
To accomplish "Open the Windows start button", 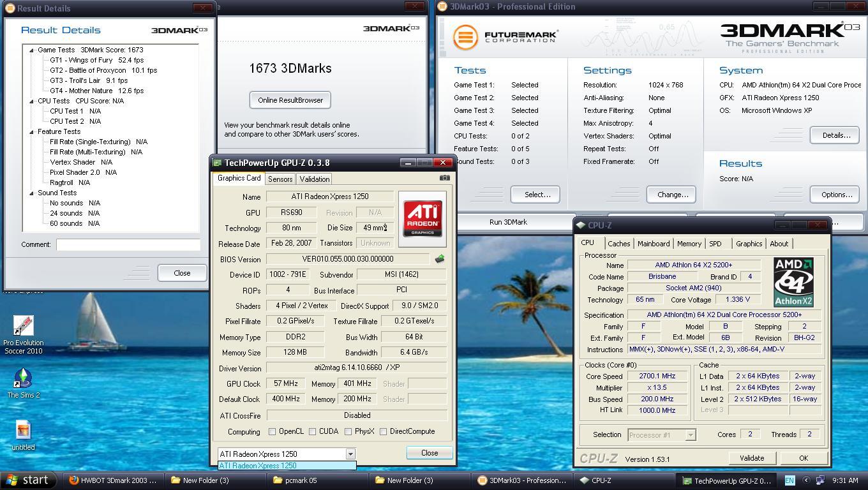I will tap(27, 480).
